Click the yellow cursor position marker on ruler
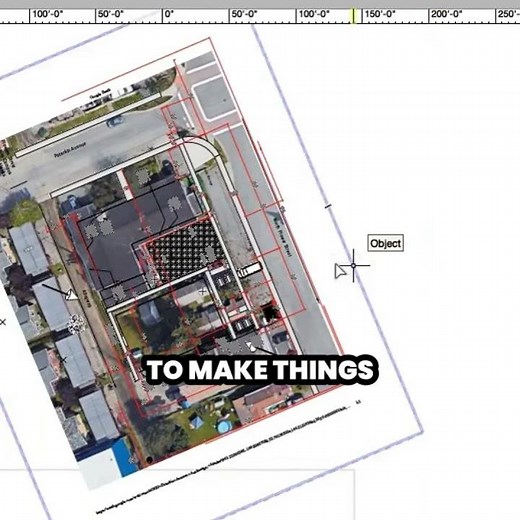Viewport: 520px width, 520px height. (x=354, y=16)
